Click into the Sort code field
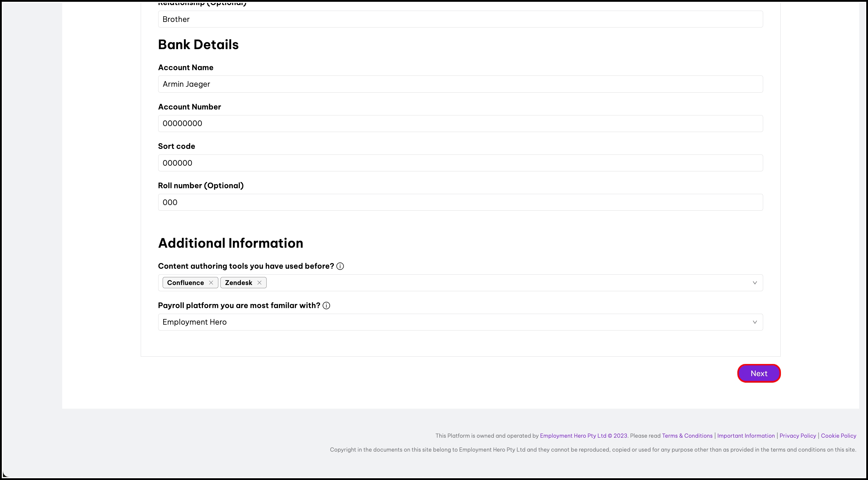Viewport: 868px width, 480px height. click(460, 163)
